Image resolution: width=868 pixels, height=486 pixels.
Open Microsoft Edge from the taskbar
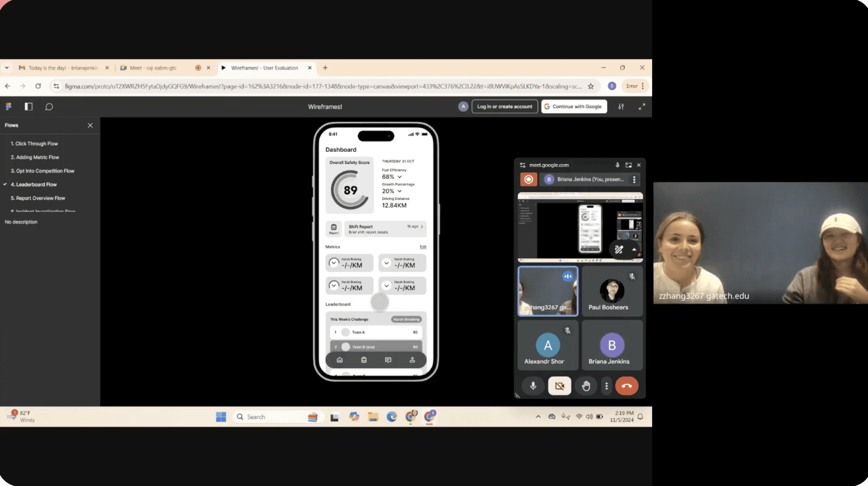coord(391,417)
